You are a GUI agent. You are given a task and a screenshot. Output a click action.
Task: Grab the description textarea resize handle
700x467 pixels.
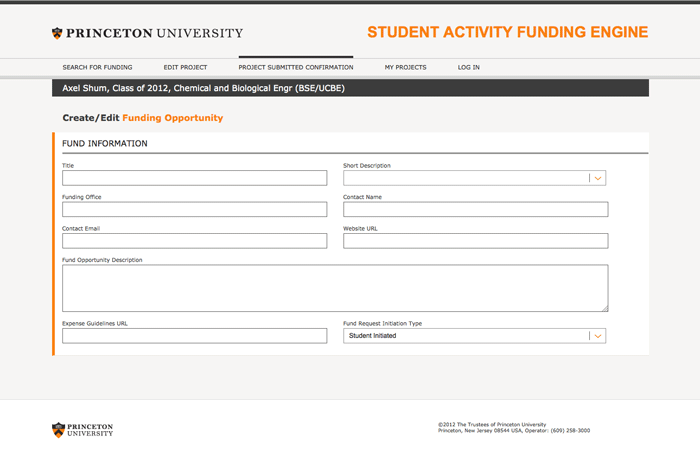point(604,308)
